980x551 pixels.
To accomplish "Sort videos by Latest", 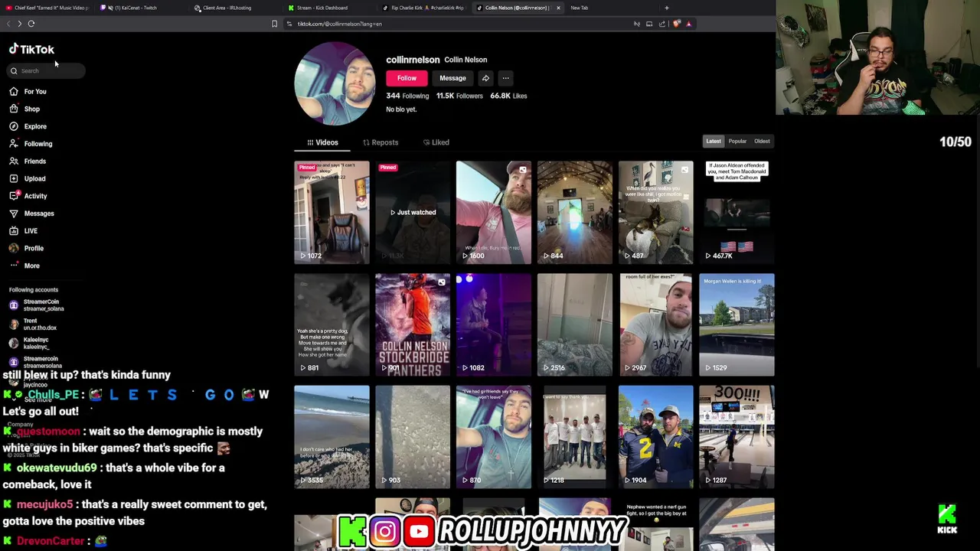I will click(x=714, y=142).
